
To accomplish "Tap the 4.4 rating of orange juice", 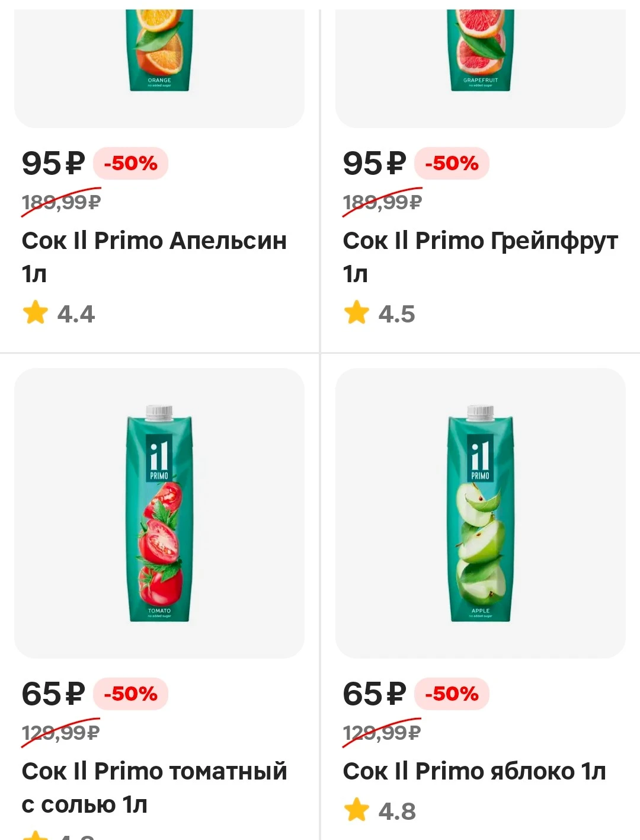I will click(76, 314).
